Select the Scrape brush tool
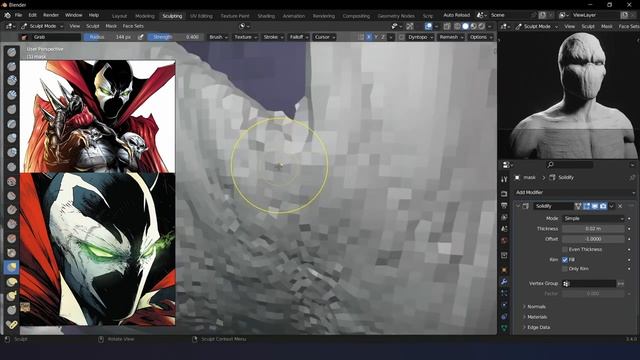Viewport: 640px width, 360px height. (12, 224)
